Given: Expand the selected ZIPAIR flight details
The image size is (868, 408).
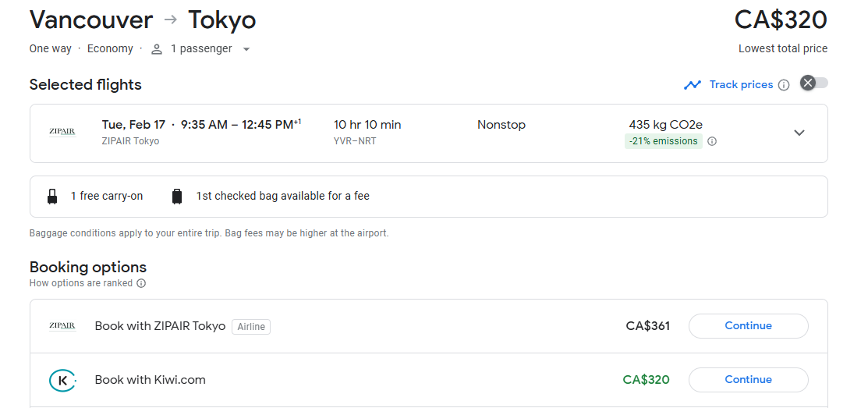Looking at the screenshot, I should 799,133.
